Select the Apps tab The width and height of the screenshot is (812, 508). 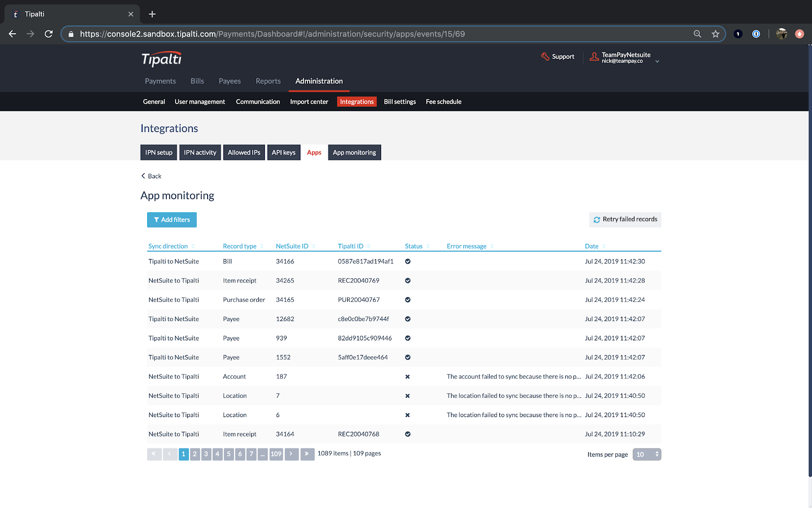click(x=314, y=152)
